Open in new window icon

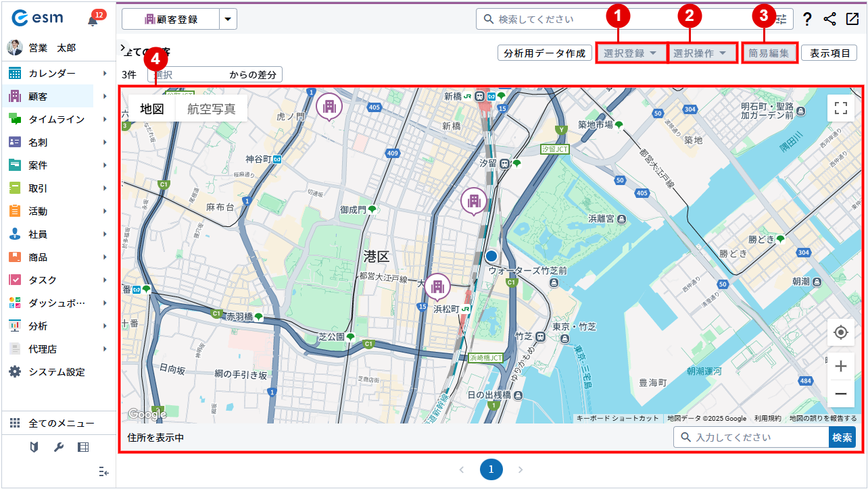(x=852, y=19)
